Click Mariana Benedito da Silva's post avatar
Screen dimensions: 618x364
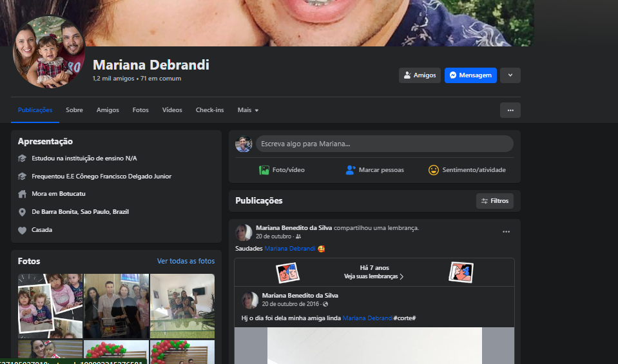(244, 232)
